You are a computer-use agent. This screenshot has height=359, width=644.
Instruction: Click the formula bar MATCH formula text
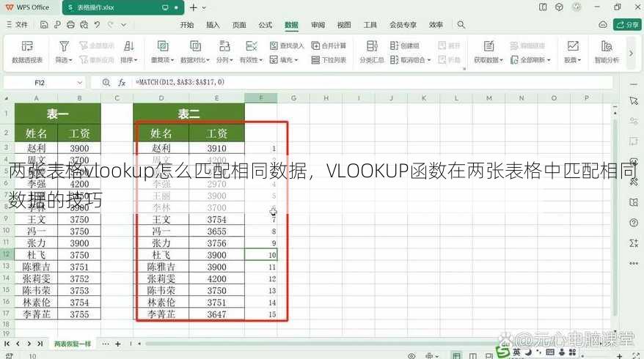[180, 82]
